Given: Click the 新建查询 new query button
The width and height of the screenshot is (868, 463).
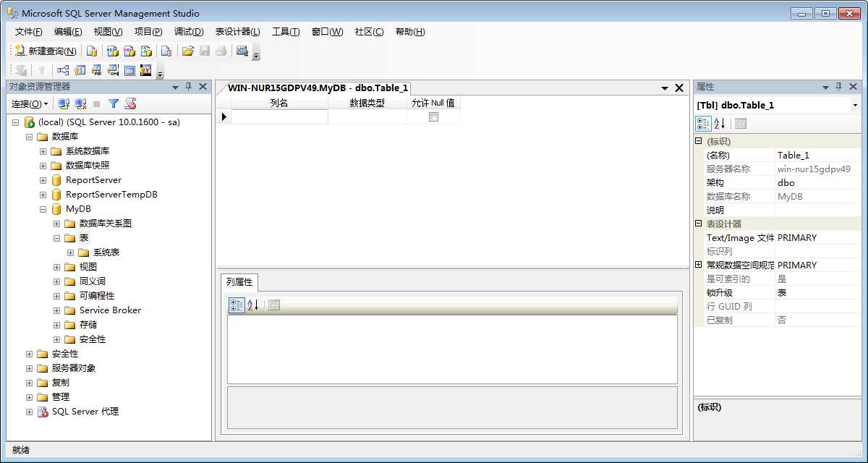Looking at the screenshot, I should 46,51.
